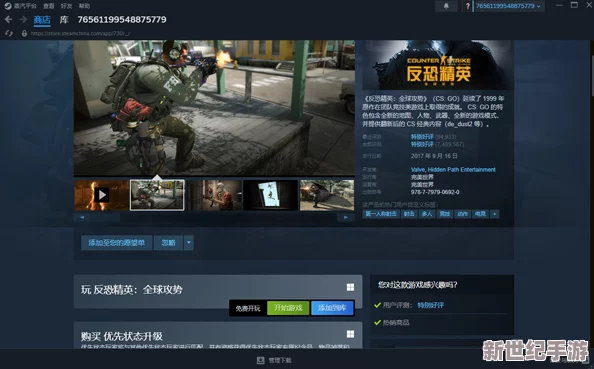This screenshot has width=594, height=369.
Task: Open the 好友 menu
Action: coord(66,6)
